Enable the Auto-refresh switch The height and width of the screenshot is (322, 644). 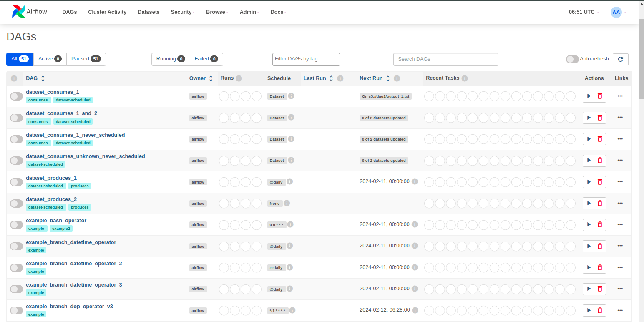click(572, 59)
